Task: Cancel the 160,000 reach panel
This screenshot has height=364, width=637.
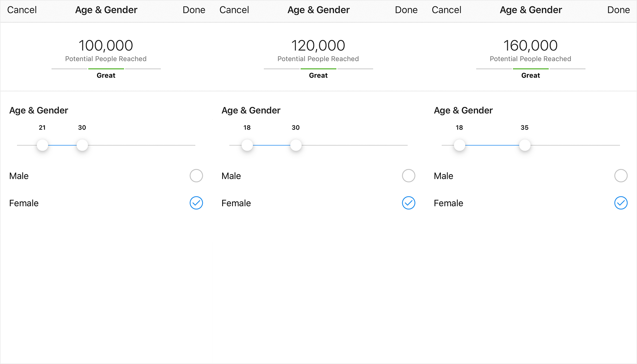Action: pyautogui.click(x=447, y=10)
